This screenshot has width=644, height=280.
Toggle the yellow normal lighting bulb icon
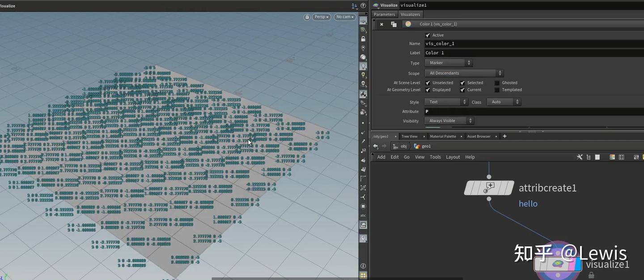click(363, 75)
